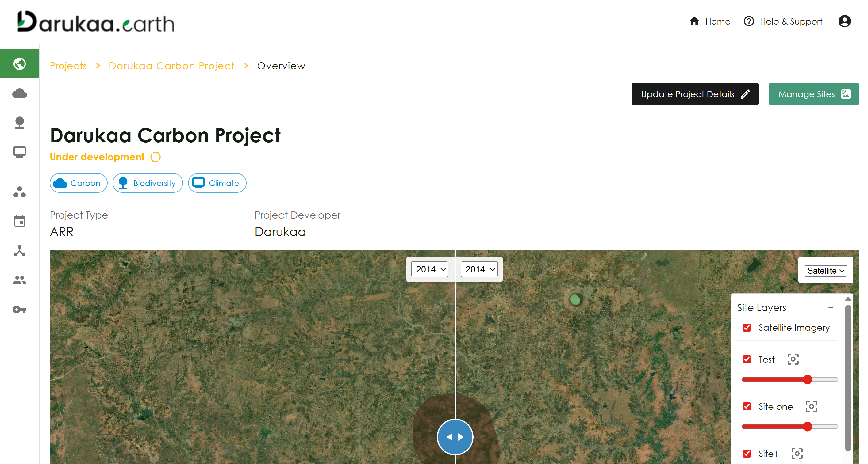Toggle the Satellite Imagery checkbox

747,328
